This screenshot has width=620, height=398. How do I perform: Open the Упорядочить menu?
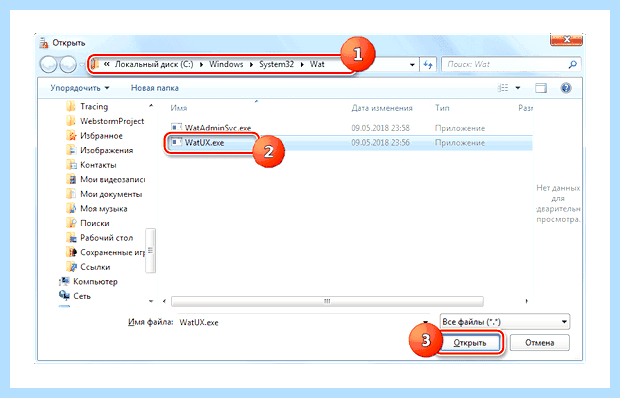[x=79, y=88]
